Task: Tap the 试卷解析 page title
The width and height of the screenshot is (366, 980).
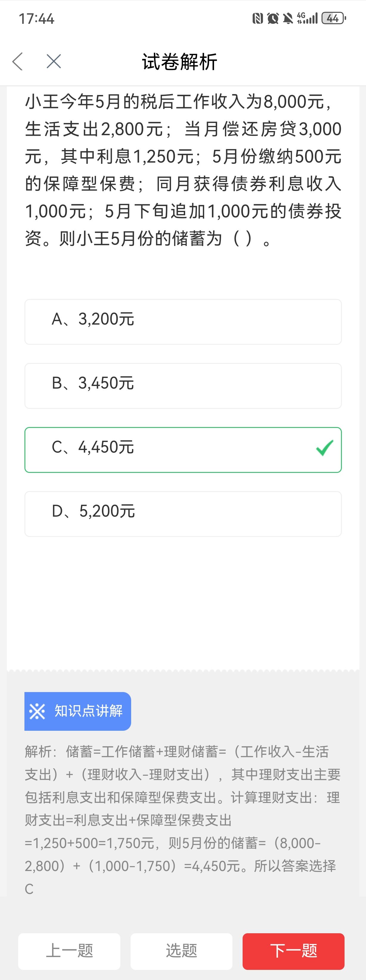Action: [x=179, y=62]
